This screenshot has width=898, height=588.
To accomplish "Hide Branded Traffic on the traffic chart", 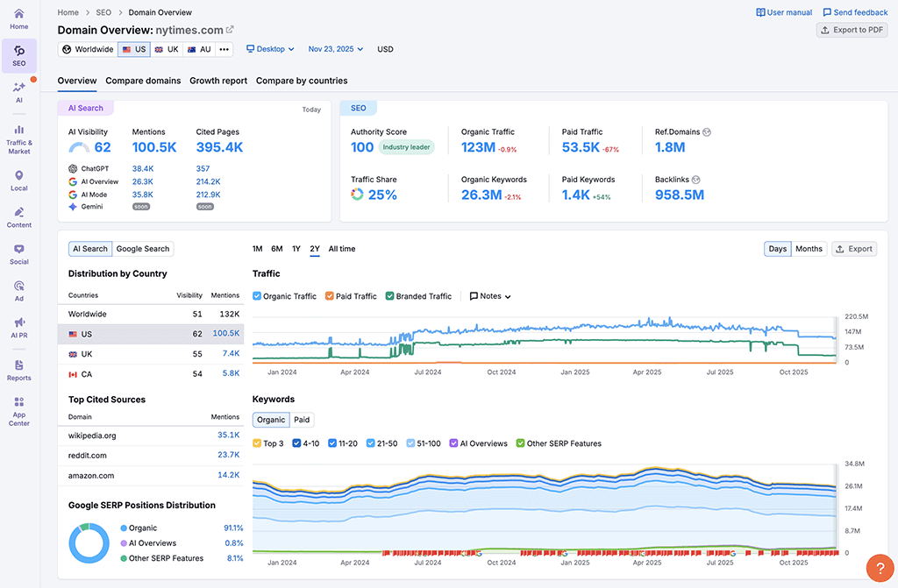I will pyautogui.click(x=390, y=296).
